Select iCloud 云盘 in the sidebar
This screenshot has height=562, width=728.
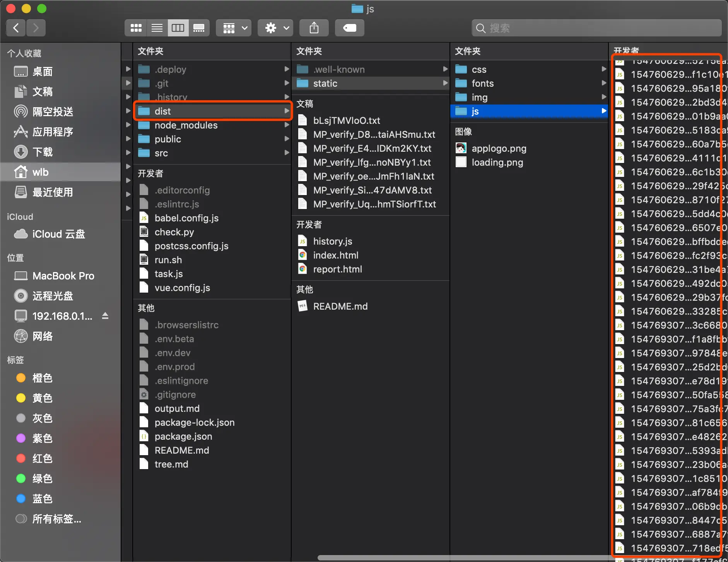58,234
